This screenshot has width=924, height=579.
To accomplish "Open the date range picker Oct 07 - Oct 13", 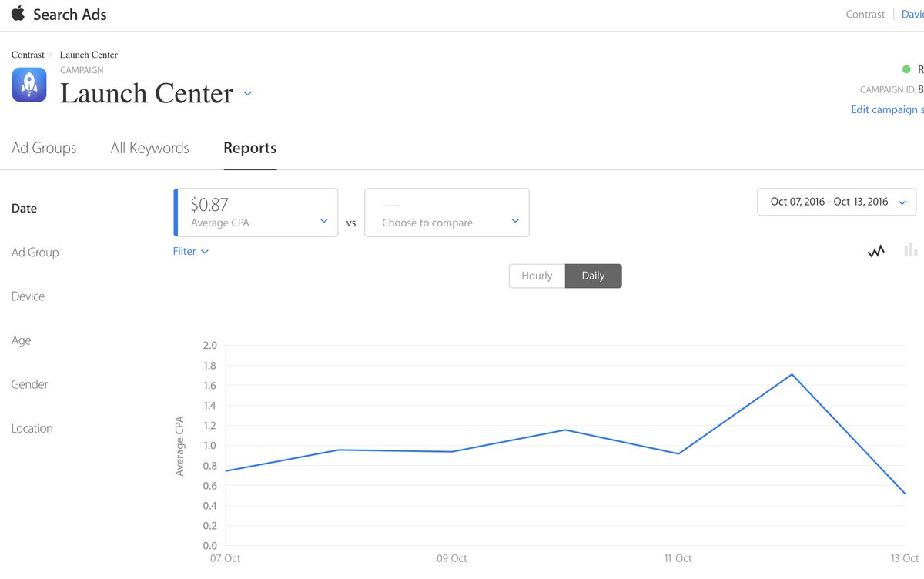I will point(837,202).
